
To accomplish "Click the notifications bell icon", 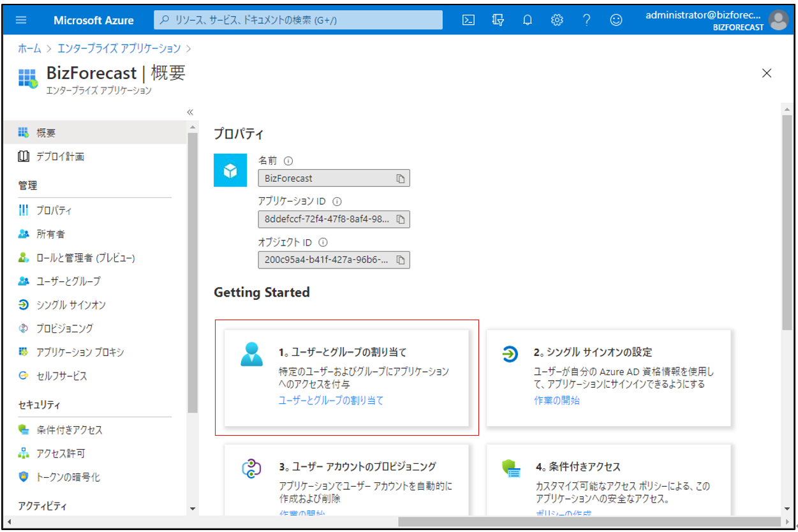I will tap(528, 20).
